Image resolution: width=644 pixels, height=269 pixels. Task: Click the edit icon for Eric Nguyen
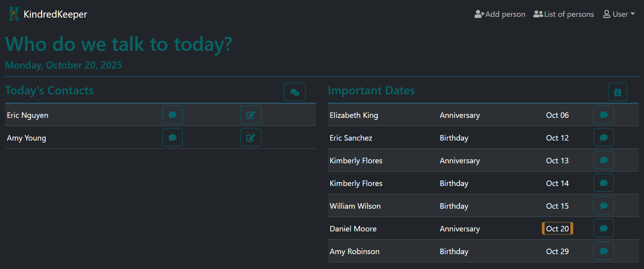point(250,115)
